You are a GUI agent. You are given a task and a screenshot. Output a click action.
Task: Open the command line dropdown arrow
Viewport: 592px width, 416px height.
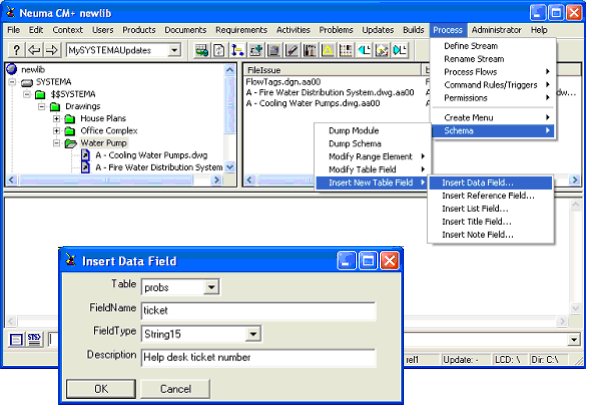(x=574, y=339)
